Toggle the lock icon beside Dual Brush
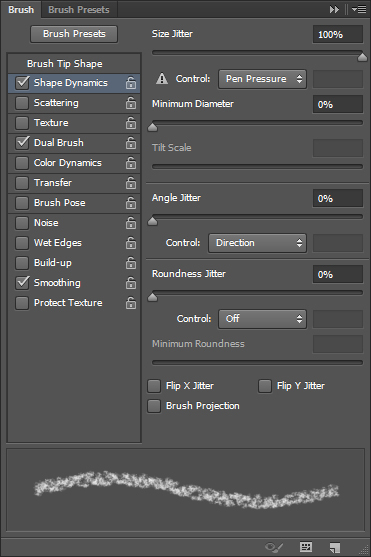This screenshot has width=371, height=557. point(131,143)
